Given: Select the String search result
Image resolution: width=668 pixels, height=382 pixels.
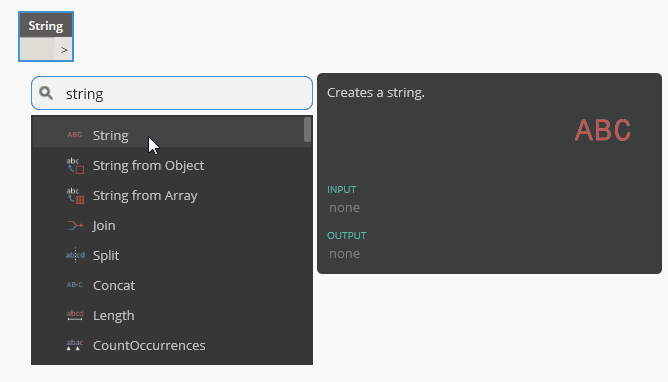Looking at the screenshot, I should pyautogui.click(x=172, y=135).
